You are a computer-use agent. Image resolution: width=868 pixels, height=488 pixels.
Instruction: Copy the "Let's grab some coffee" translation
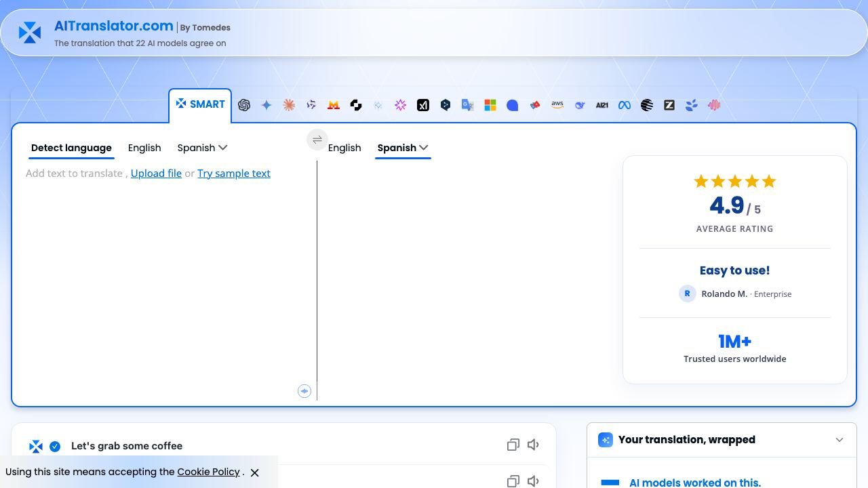coord(513,445)
